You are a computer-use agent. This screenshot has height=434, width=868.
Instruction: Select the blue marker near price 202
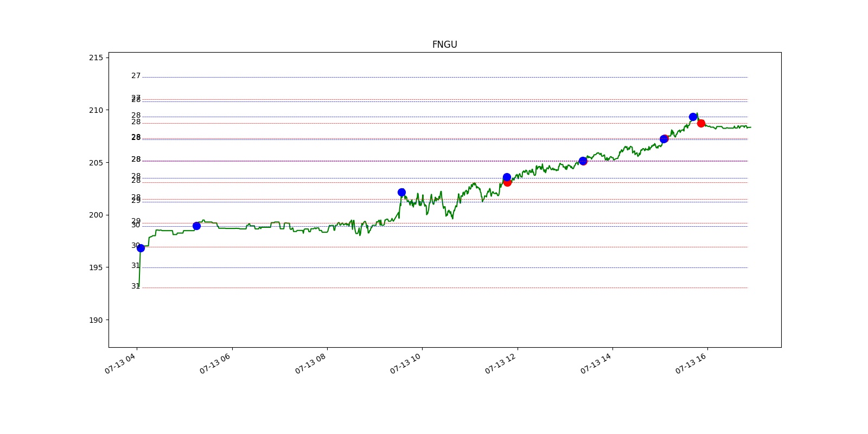(x=401, y=192)
